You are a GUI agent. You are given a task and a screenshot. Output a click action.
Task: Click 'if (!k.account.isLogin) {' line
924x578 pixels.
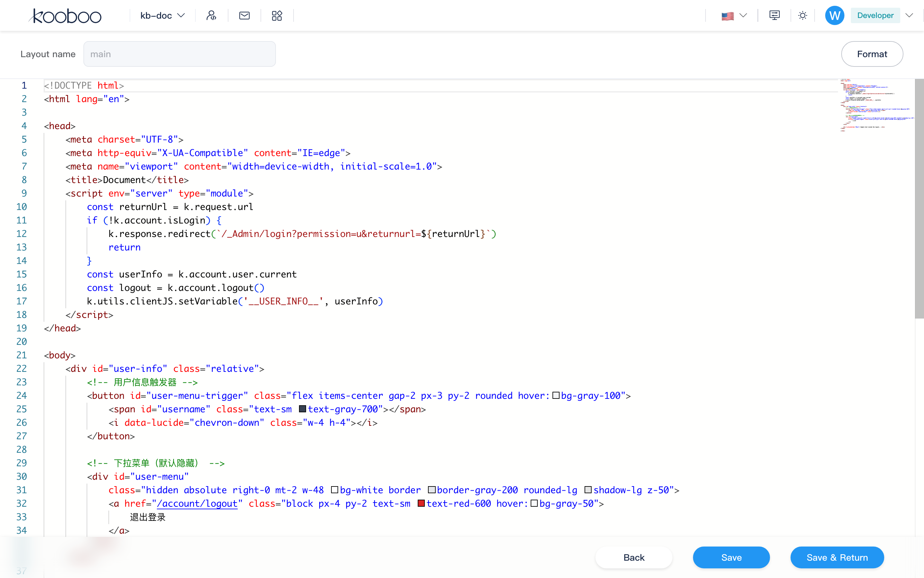pos(154,220)
